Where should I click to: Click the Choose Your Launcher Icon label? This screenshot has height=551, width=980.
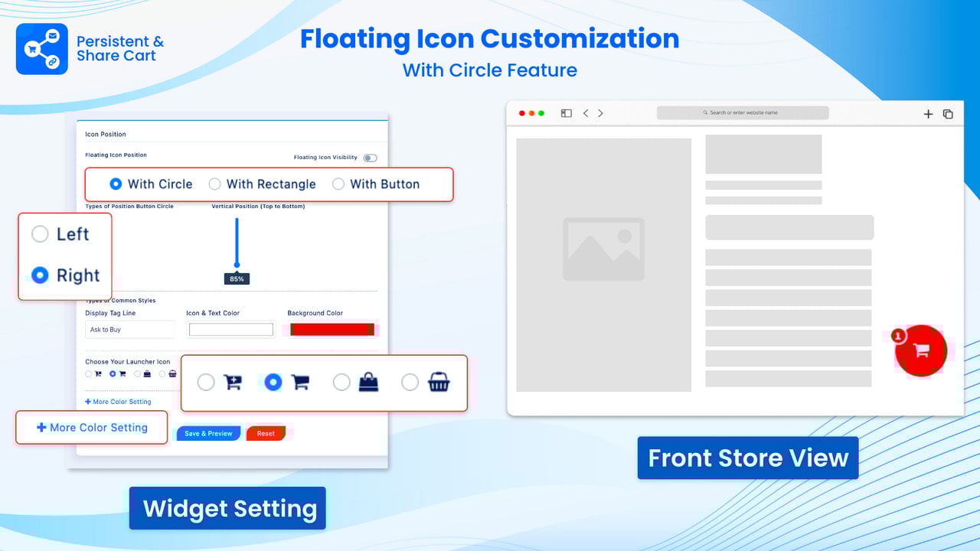click(x=128, y=362)
